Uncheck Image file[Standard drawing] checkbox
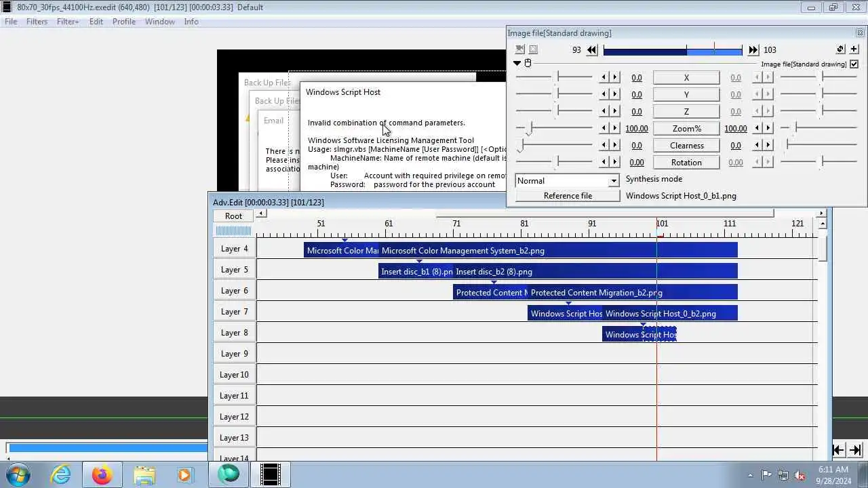Viewport: 868px width, 488px height. click(x=854, y=64)
